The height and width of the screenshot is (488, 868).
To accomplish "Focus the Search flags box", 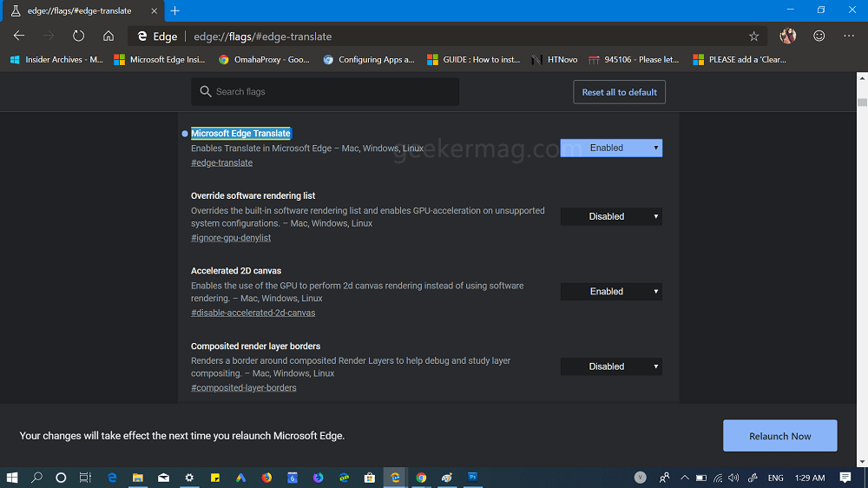I will pos(325,91).
